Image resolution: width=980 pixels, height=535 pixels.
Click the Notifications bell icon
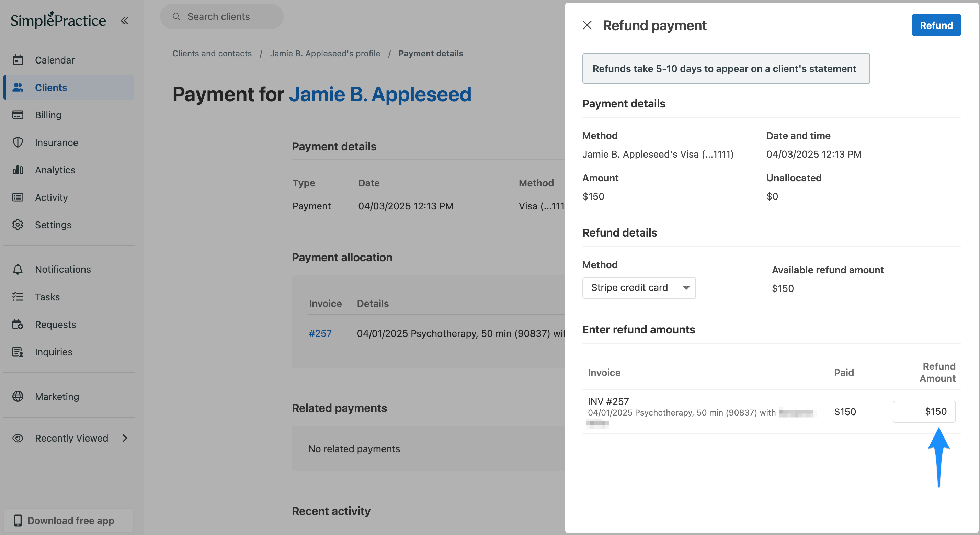18,269
